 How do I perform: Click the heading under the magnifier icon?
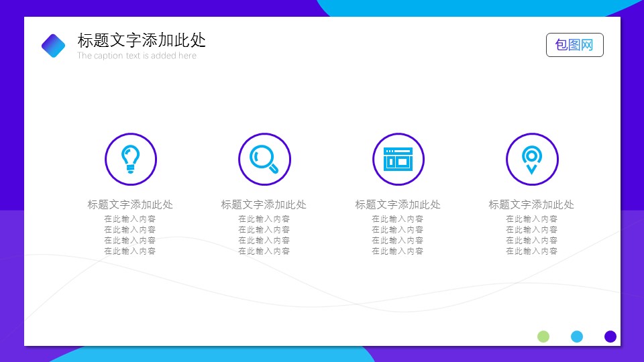[x=264, y=205]
